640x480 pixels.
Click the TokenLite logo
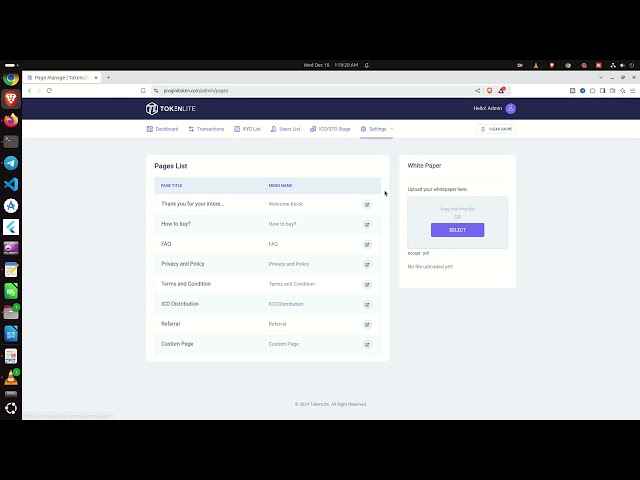pyautogui.click(x=171, y=109)
